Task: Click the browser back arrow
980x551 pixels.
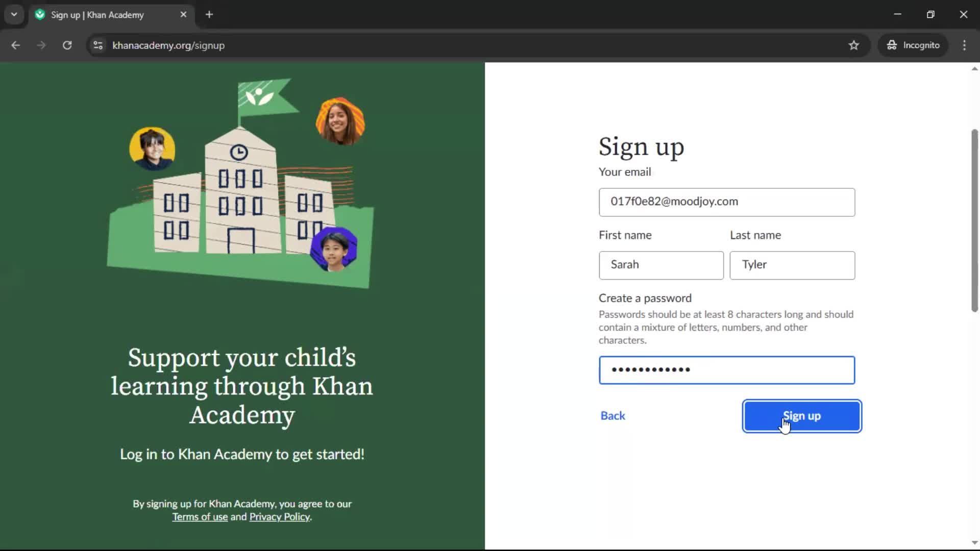Action: 15,45
